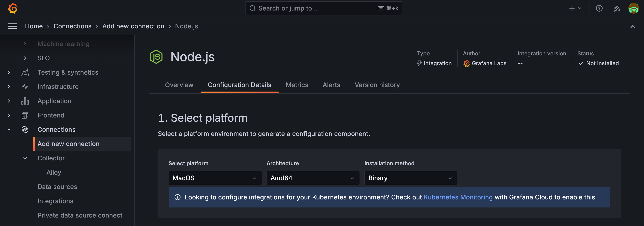Click the Grafana logo icon
This screenshot has width=644, height=226.
click(13, 8)
